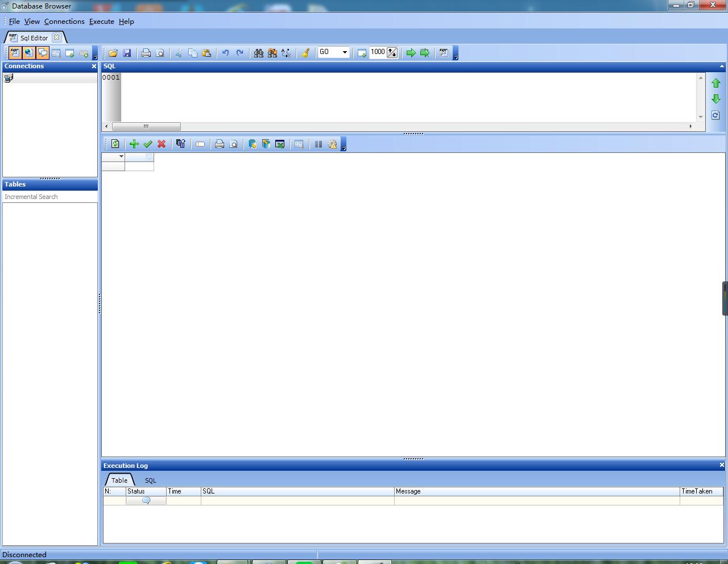Open the GO statement separator dropdown

tap(345, 52)
